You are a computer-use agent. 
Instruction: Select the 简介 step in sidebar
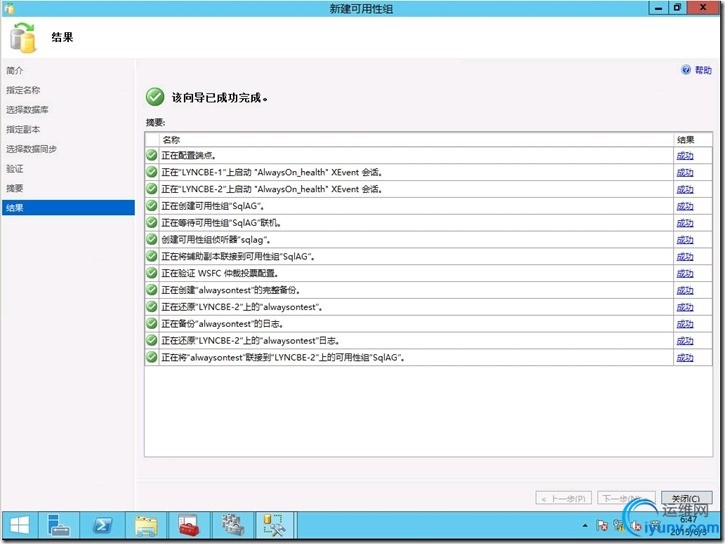(14, 71)
